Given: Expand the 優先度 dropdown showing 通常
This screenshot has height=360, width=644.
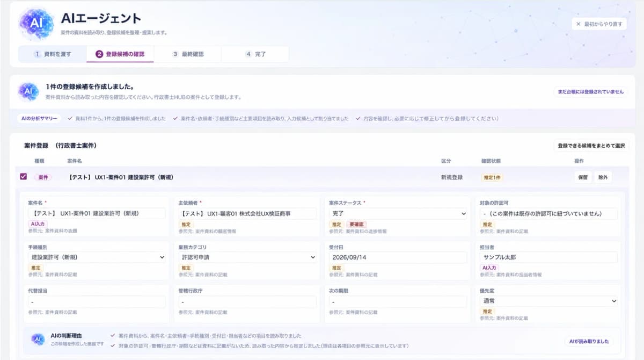Looking at the screenshot, I should point(548,301).
